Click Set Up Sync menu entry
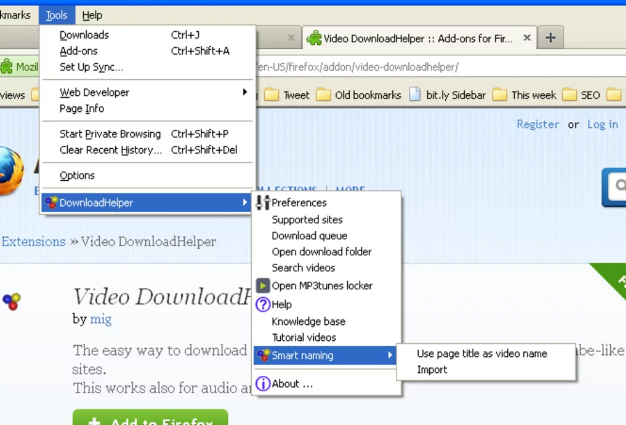The image size is (626, 425). (148, 67)
